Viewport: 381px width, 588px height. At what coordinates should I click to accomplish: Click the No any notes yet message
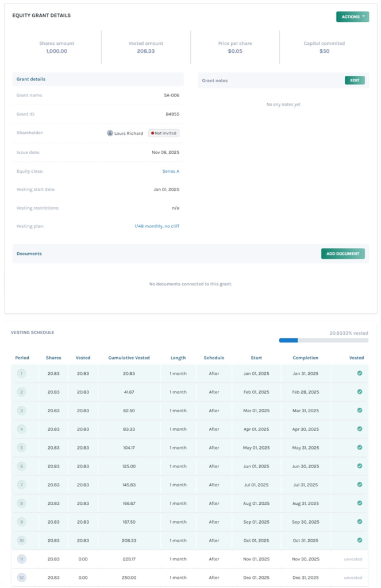pyautogui.click(x=283, y=105)
